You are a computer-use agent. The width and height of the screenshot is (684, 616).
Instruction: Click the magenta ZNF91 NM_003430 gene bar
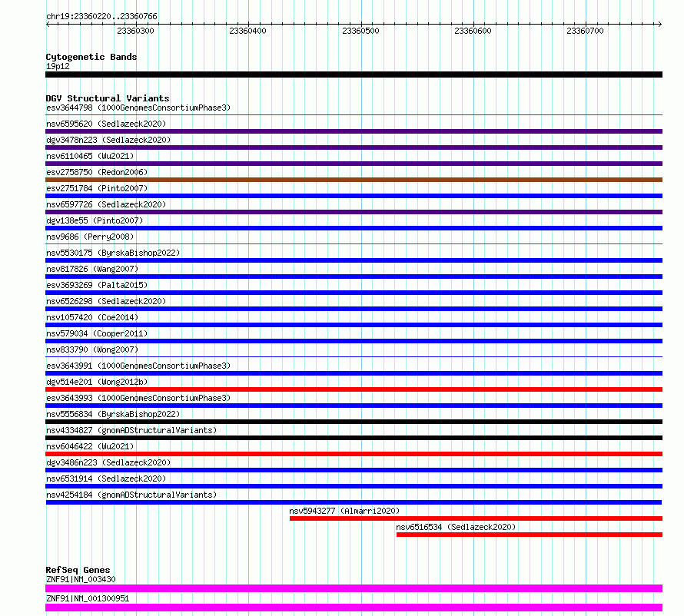pos(354,588)
